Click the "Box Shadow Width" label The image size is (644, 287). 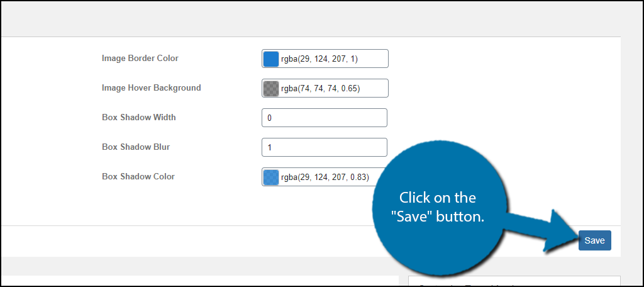click(x=138, y=117)
